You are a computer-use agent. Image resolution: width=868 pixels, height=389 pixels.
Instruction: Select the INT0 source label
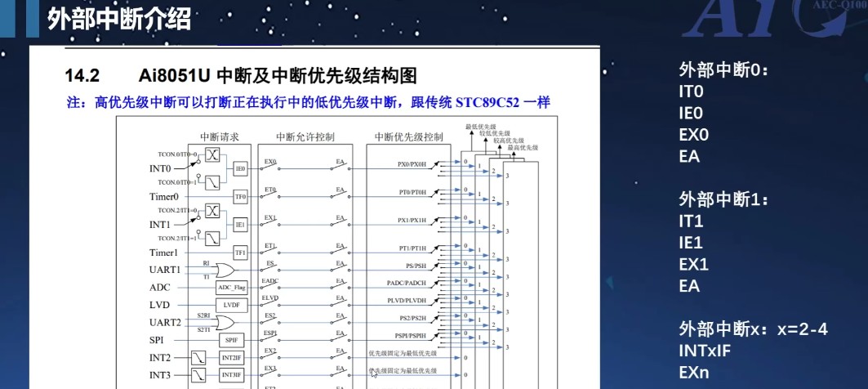coord(161,168)
